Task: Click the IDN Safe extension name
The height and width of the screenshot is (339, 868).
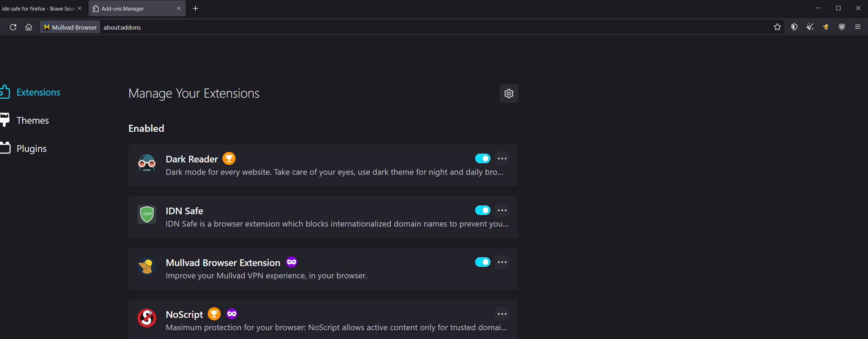Action: coord(184,211)
